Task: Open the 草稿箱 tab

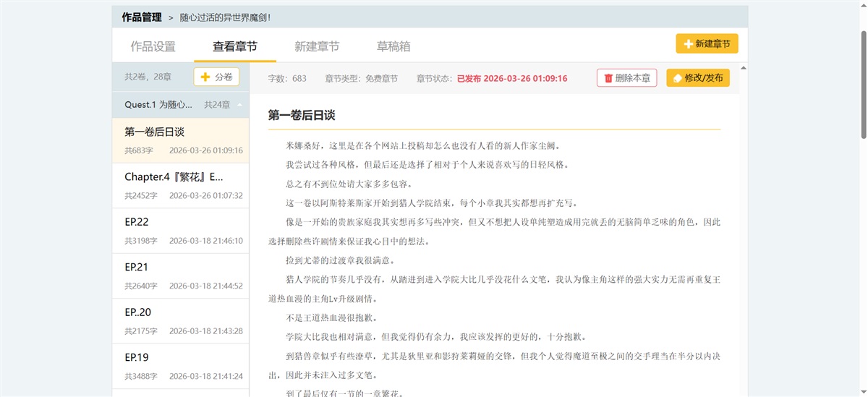Action: click(393, 46)
